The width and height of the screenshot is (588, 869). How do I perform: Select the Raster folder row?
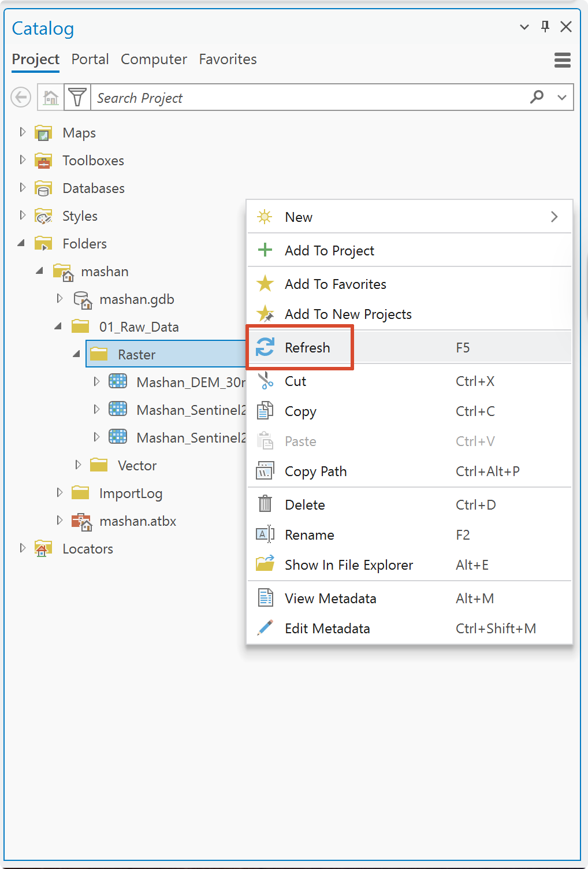(x=166, y=354)
